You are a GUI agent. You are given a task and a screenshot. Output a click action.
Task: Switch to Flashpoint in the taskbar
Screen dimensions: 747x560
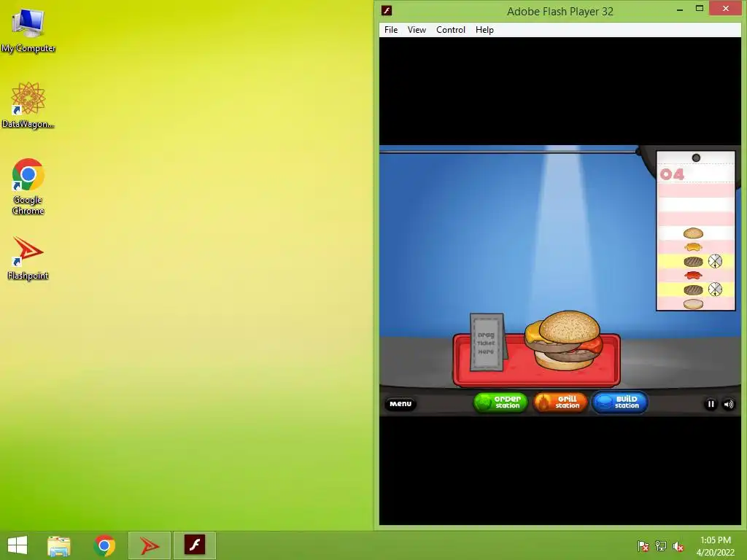(x=149, y=545)
